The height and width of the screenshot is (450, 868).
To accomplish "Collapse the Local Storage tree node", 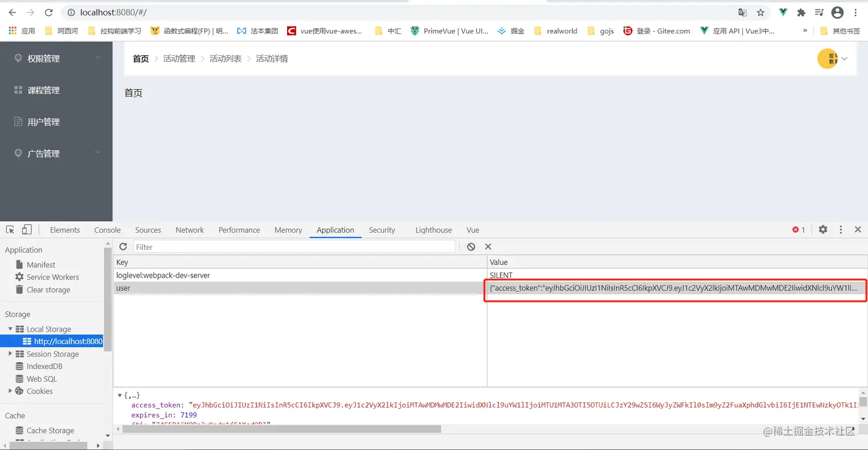I will (10, 329).
